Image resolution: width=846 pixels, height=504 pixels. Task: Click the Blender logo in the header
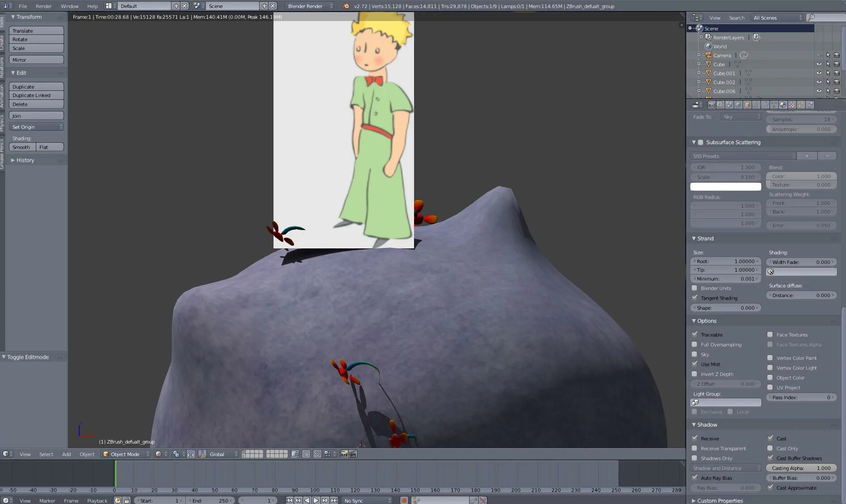pyautogui.click(x=346, y=6)
